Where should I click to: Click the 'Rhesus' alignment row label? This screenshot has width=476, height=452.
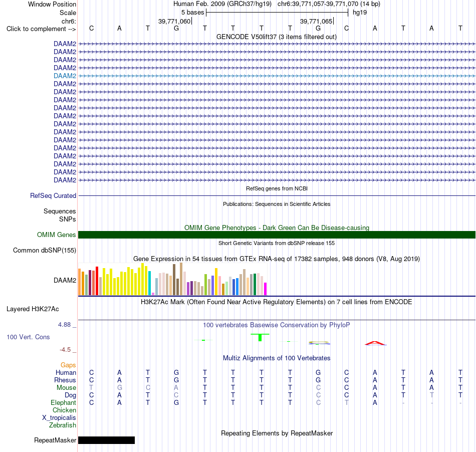point(65,380)
